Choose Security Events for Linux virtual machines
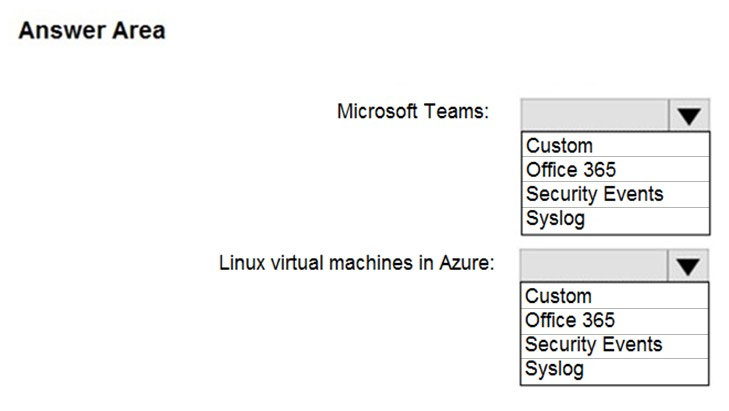Viewport: 729px width, 411px height. tap(615, 345)
